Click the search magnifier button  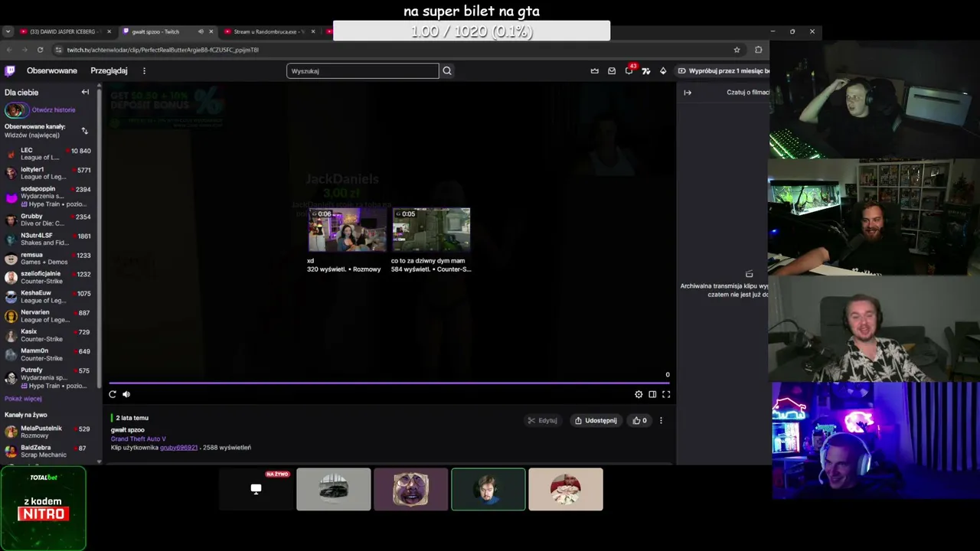447,71
